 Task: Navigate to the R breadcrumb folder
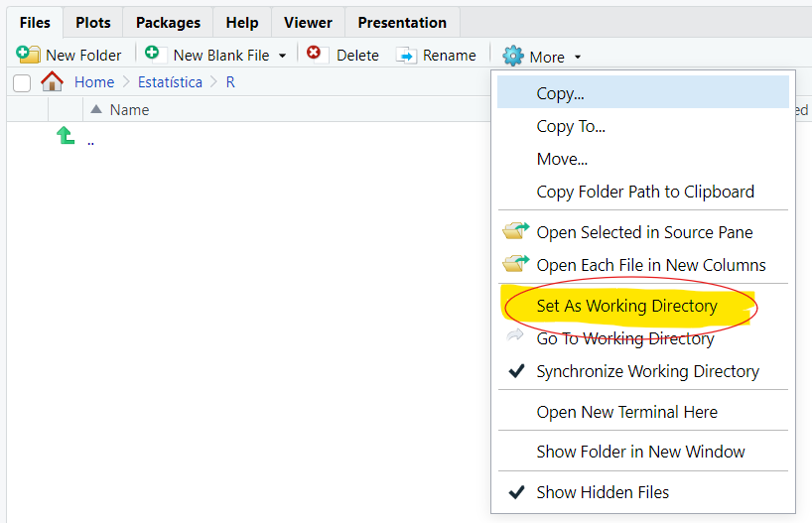230,82
